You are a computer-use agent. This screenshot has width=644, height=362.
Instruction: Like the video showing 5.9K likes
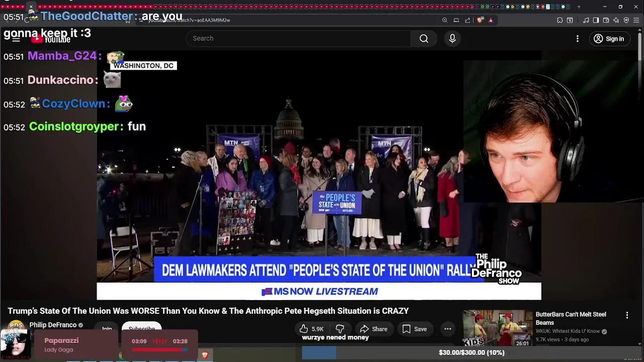click(311, 329)
